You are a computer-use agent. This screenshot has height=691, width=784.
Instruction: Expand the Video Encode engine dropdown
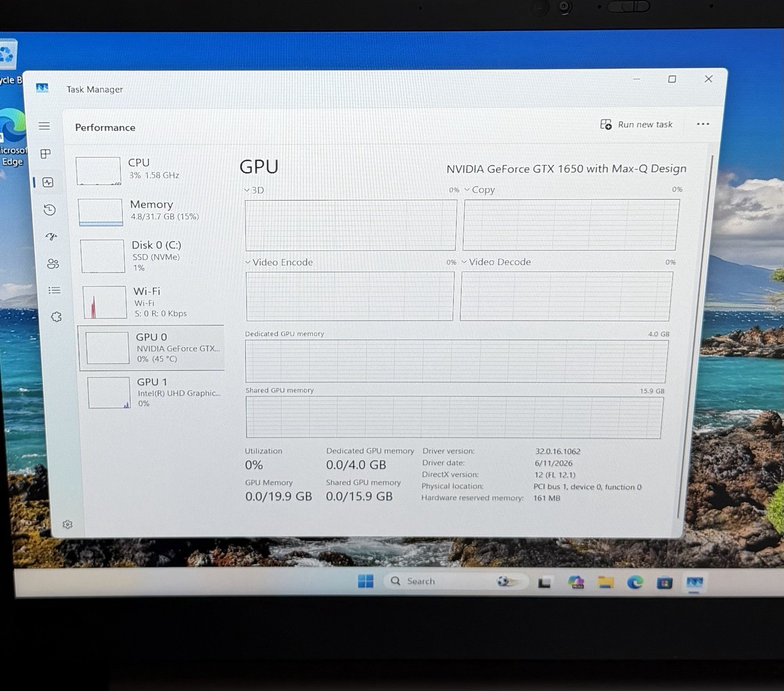pyautogui.click(x=279, y=262)
